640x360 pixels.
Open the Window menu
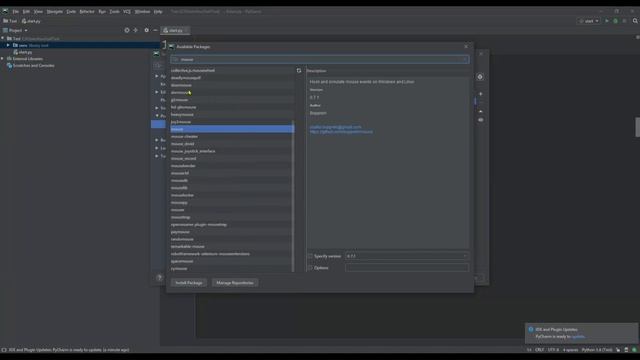click(142, 11)
